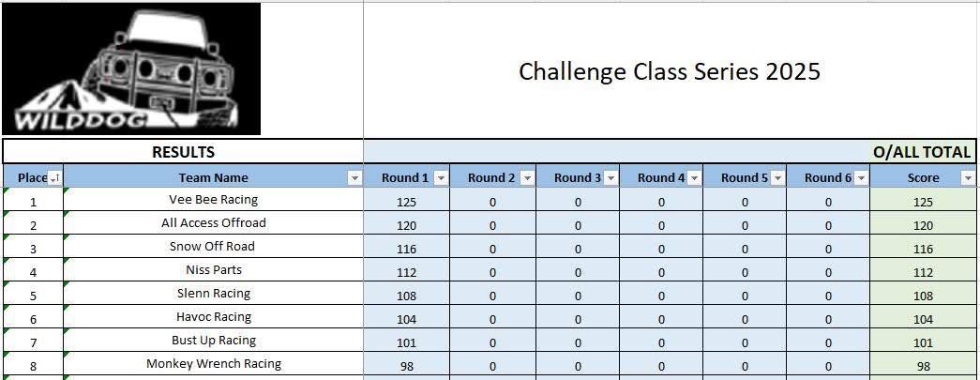Open the Place column filter dropdown
Viewport: 980px width, 380px height.
(x=55, y=178)
